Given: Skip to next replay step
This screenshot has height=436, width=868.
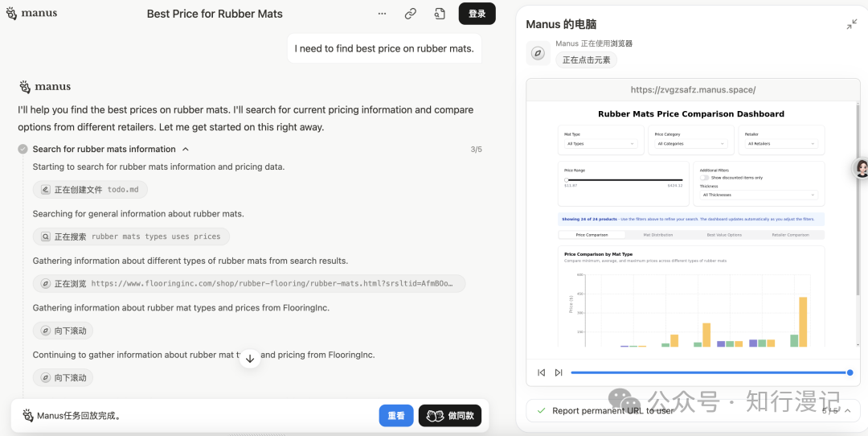Looking at the screenshot, I should 559,372.
